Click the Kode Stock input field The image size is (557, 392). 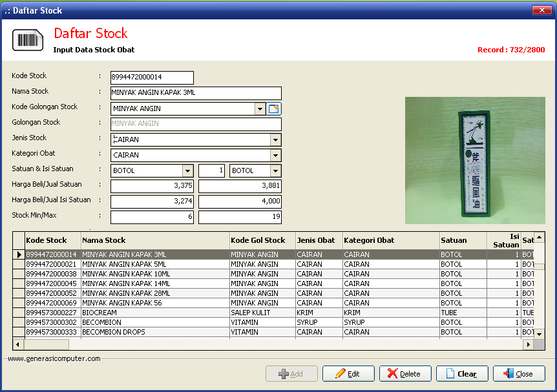coord(152,77)
